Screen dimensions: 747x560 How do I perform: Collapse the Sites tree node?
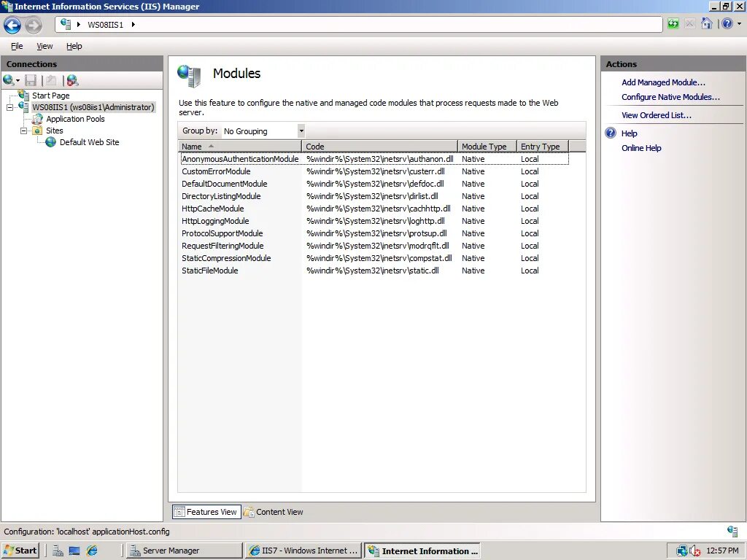(x=23, y=131)
